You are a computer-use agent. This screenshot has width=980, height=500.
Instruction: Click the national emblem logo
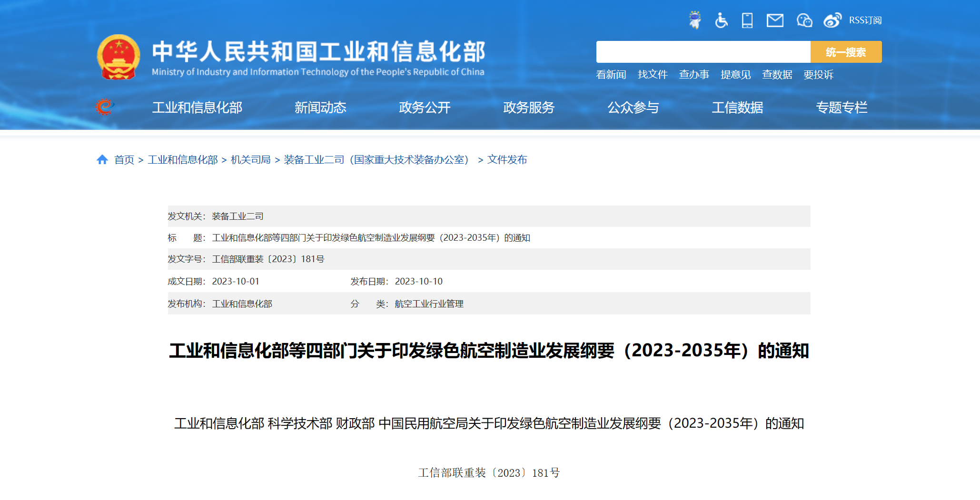119,57
